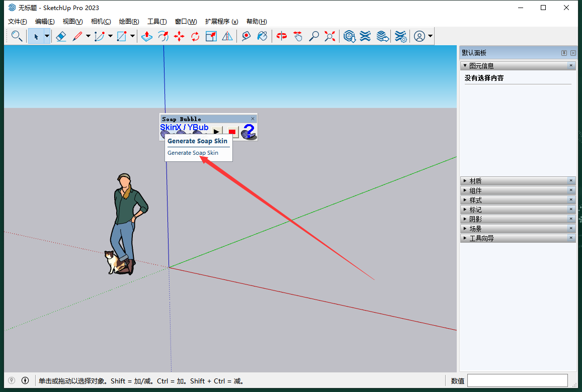Select the Zoom tool in the toolbar
The height and width of the screenshot is (392, 582).
tap(314, 36)
